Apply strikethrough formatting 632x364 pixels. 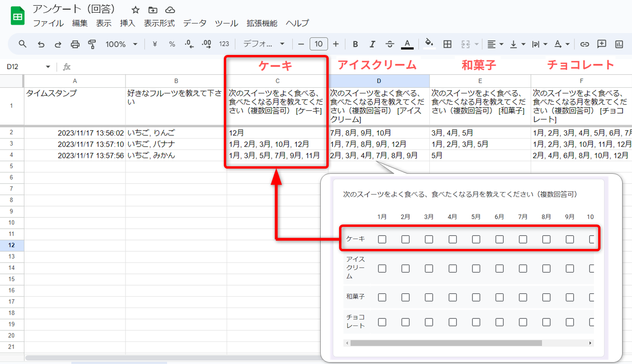click(390, 44)
